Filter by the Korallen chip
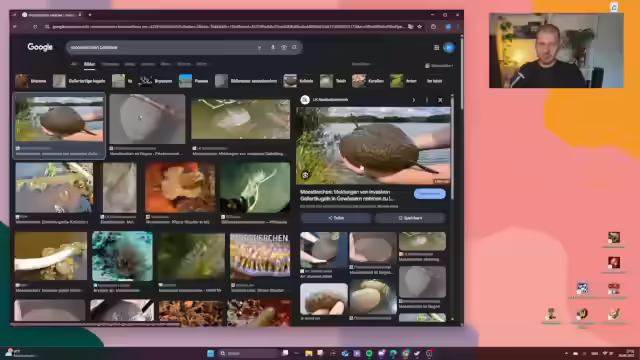The image size is (640, 360). pyautogui.click(x=368, y=81)
